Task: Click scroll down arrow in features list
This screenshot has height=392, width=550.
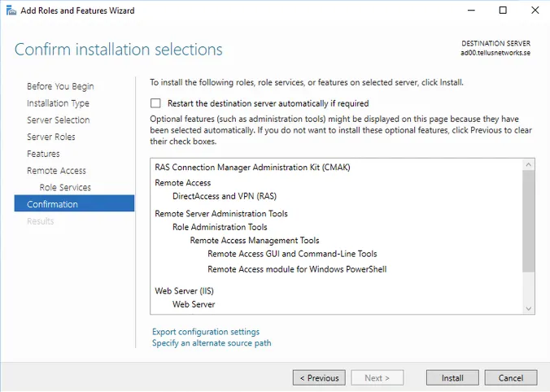Action: 529,308
